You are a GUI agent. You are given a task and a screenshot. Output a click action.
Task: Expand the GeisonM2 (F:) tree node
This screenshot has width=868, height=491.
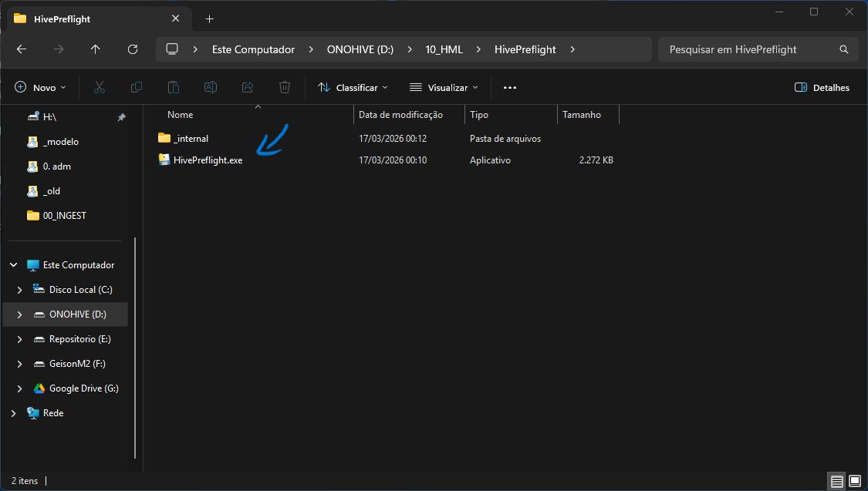[20, 364]
